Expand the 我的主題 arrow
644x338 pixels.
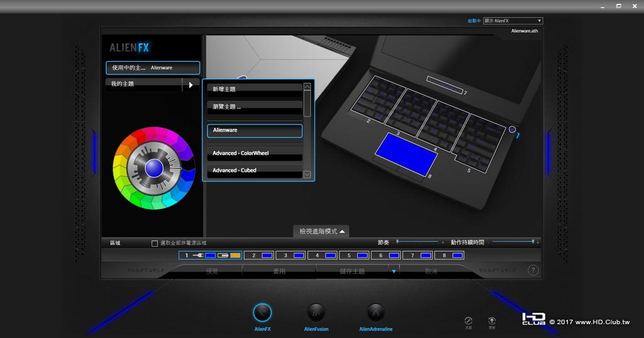coord(191,84)
